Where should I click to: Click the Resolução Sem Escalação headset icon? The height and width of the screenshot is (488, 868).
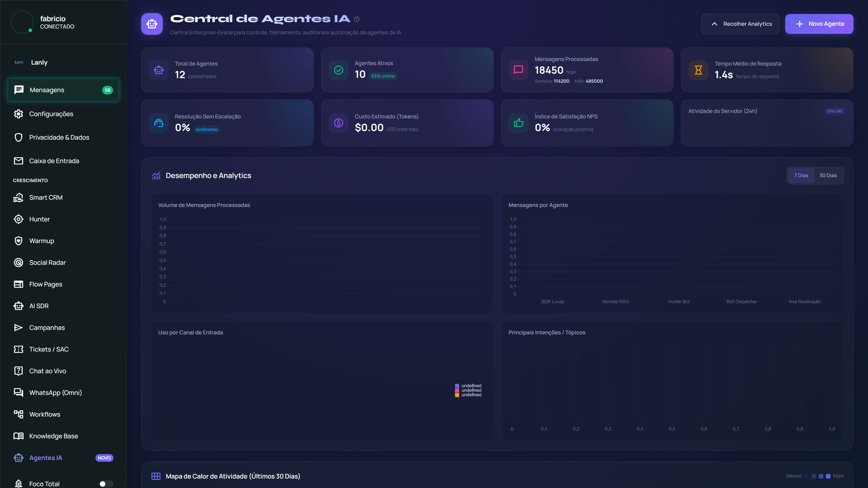(x=159, y=123)
